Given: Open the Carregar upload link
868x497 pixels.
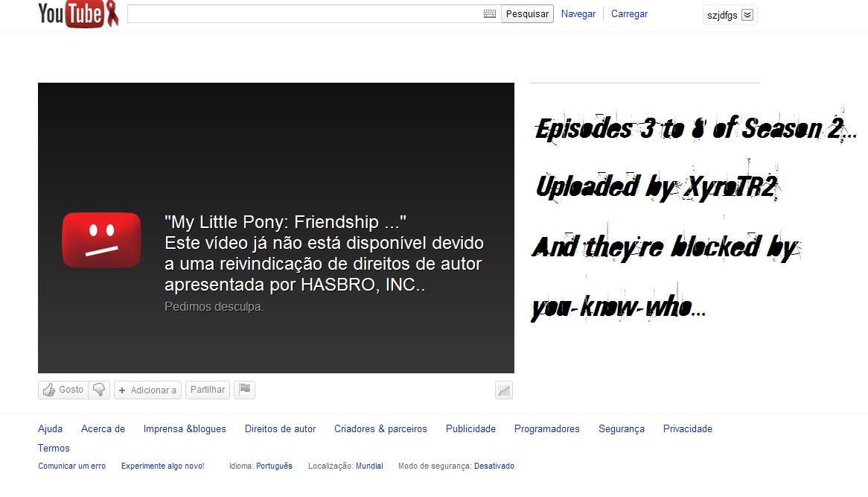Looking at the screenshot, I should coord(629,14).
